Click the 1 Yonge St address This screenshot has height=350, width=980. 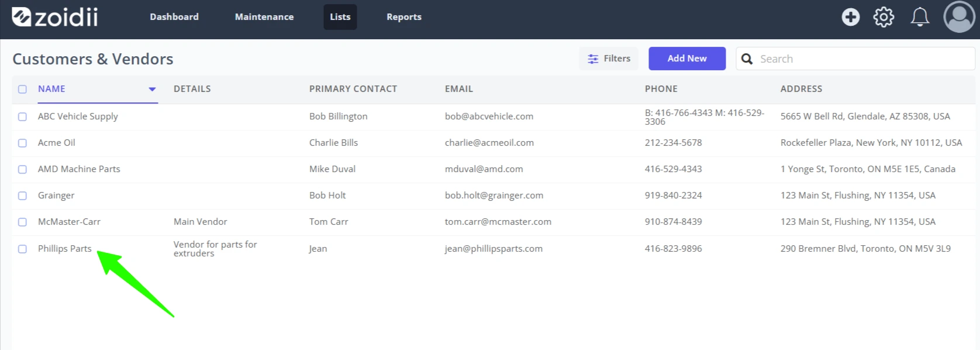point(868,169)
